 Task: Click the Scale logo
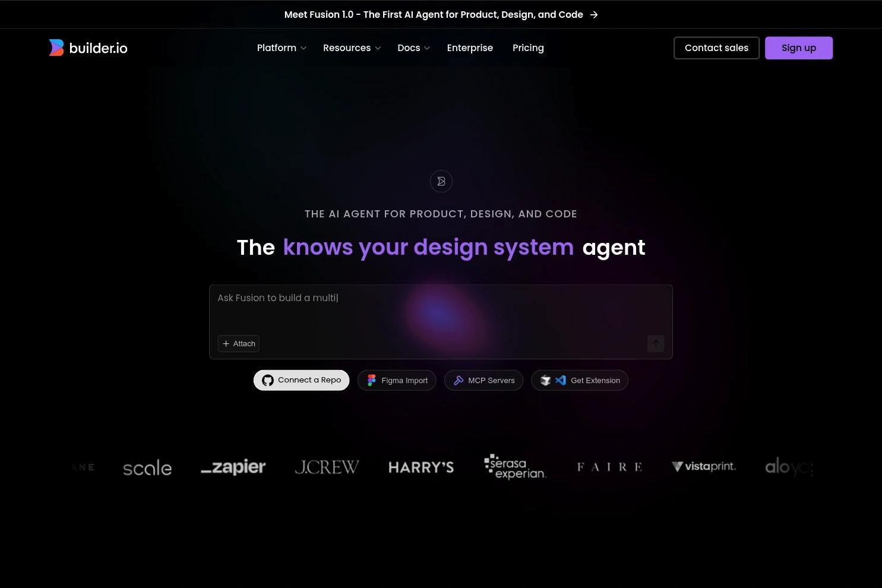click(147, 468)
